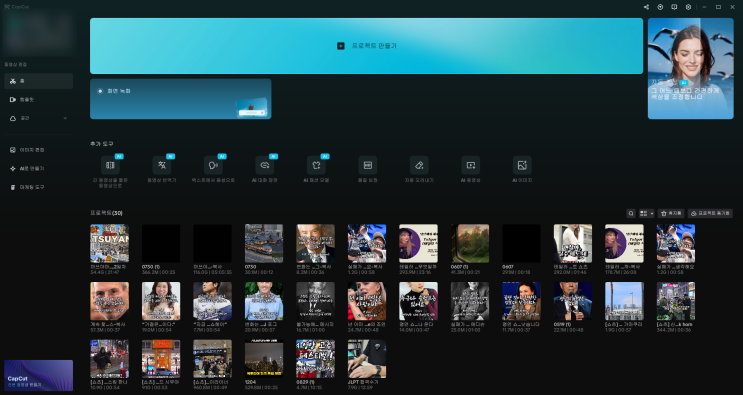Open the 57.3M bald man project thumbnail

click(x=109, y=301)
